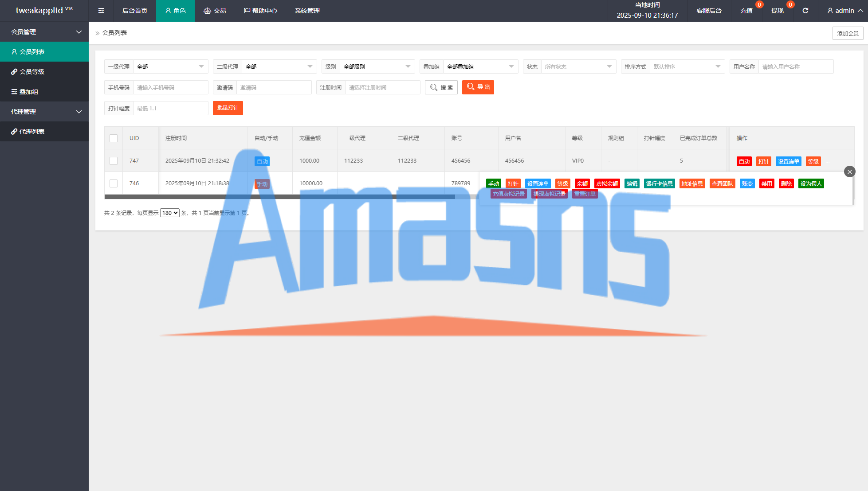Click the orange 导出 export button
Image resolution: width=868 pixels, height=491 pixels.
[x=478, y=87]
